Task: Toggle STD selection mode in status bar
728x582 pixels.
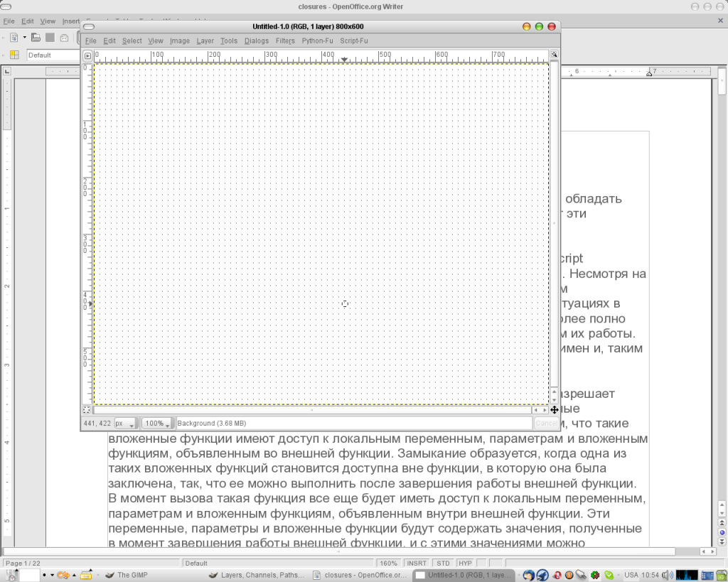Action: 444,563
